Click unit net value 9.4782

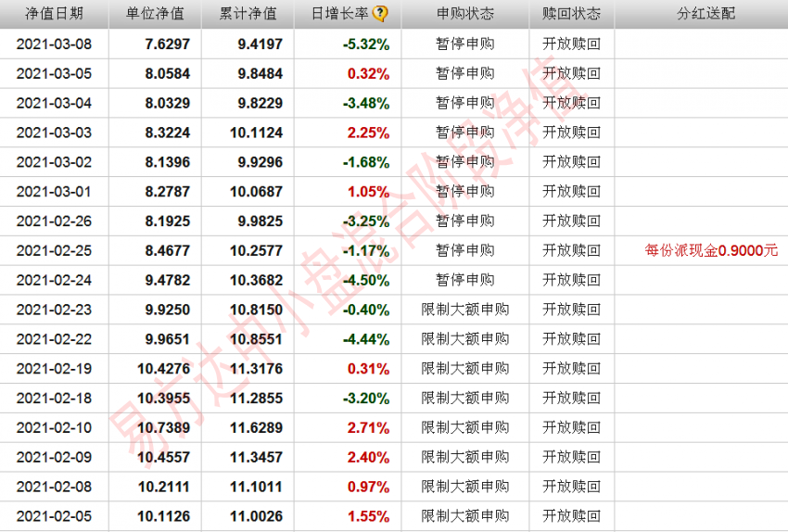click(x=168, y=280)
